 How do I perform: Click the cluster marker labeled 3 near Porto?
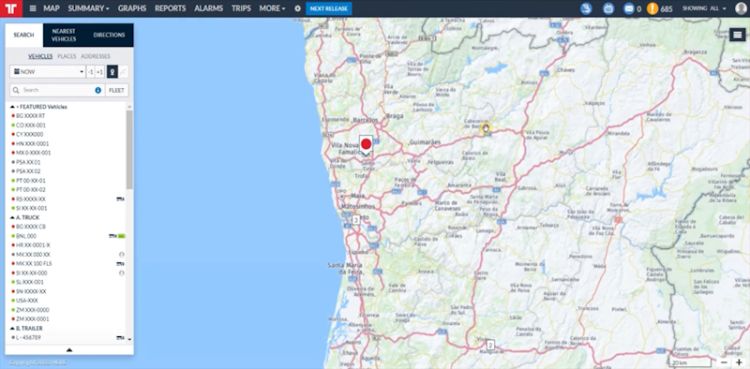pos(356,220)
